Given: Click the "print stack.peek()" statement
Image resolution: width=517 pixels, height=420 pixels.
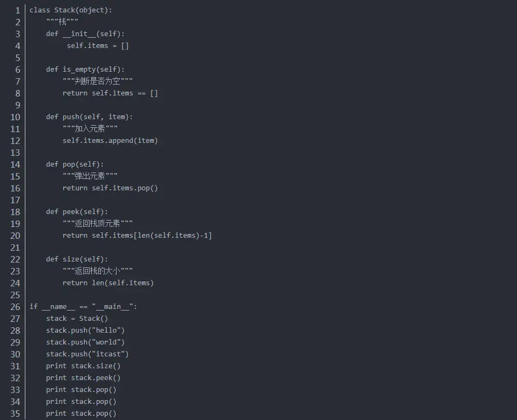Looking at the screenshot, I should pyautogui.click(x=83, y=378).
